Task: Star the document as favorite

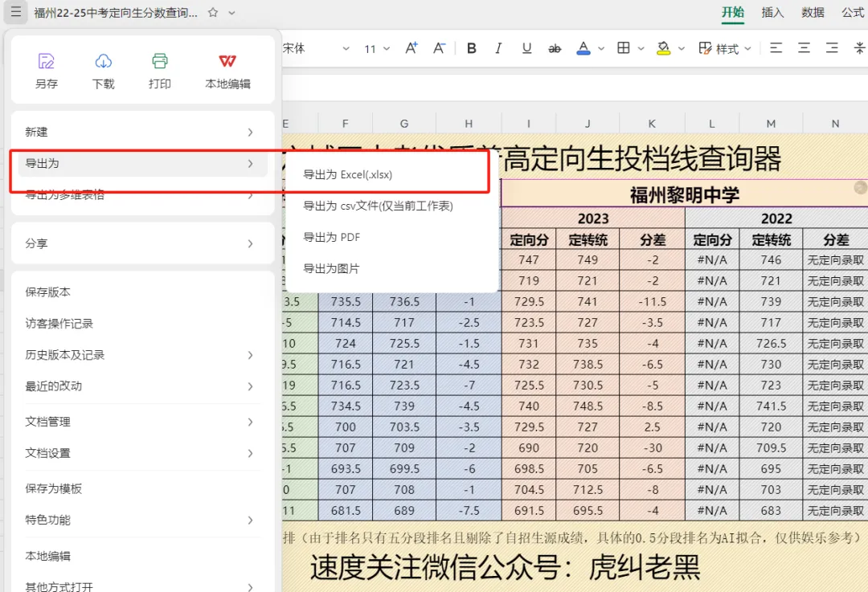Action: [212, 12]
